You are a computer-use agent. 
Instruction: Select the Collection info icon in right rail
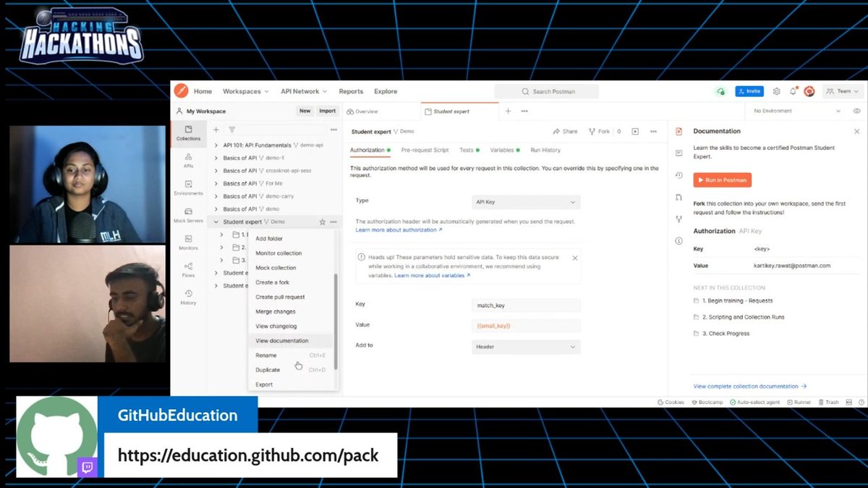click(678, 240)
